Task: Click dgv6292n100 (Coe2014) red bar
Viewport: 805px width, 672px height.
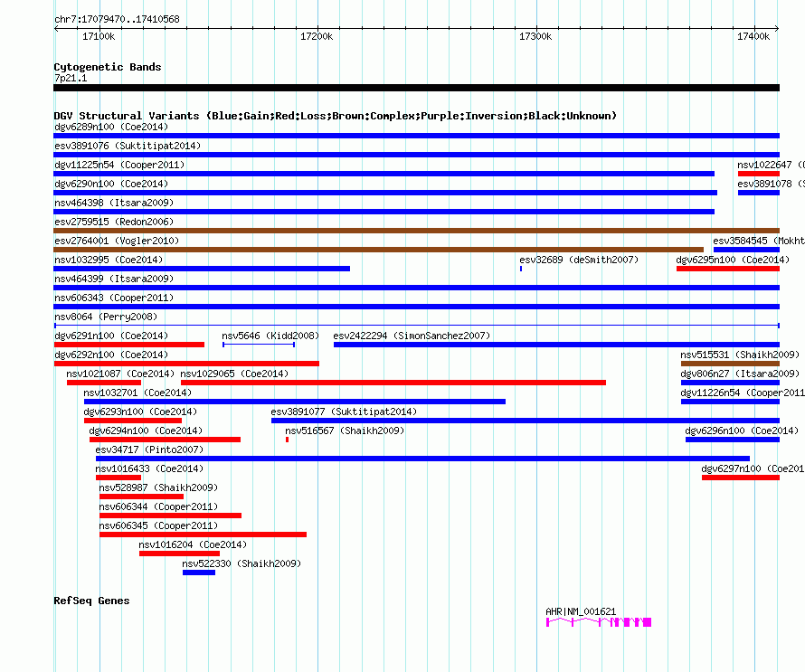Action: (x=186, y=364)
